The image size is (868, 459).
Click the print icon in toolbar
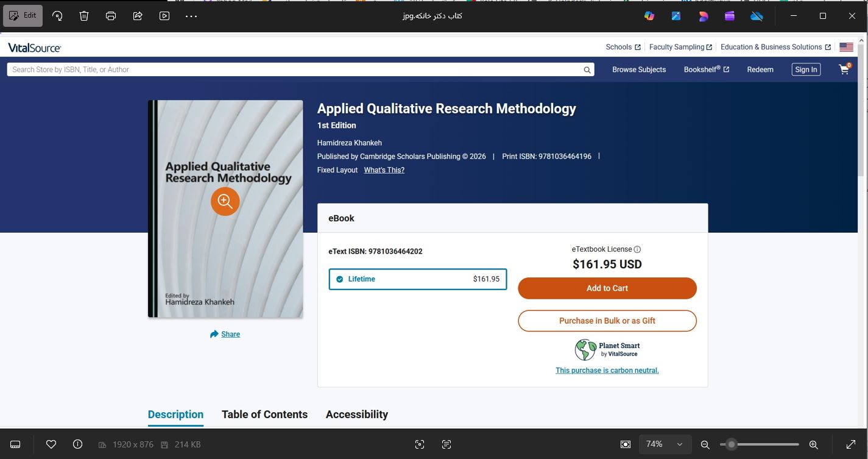click(111, 16)
